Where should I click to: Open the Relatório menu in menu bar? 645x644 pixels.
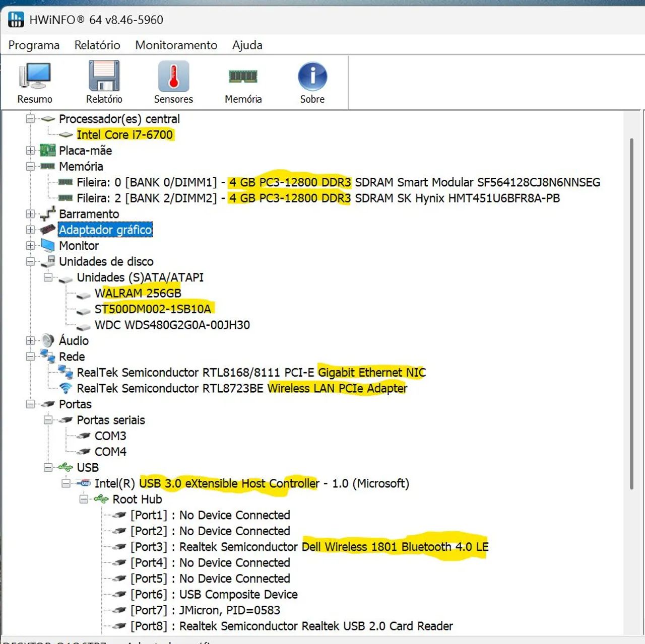point(97,45)
